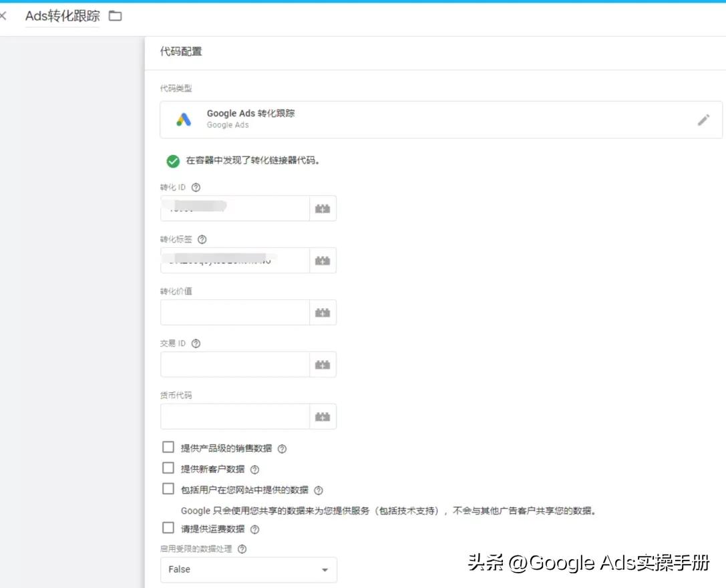Enable 包括用户在您网站中提供的数据
The height and width of the screenshot is (588, 726).
[x=168, y=489]
